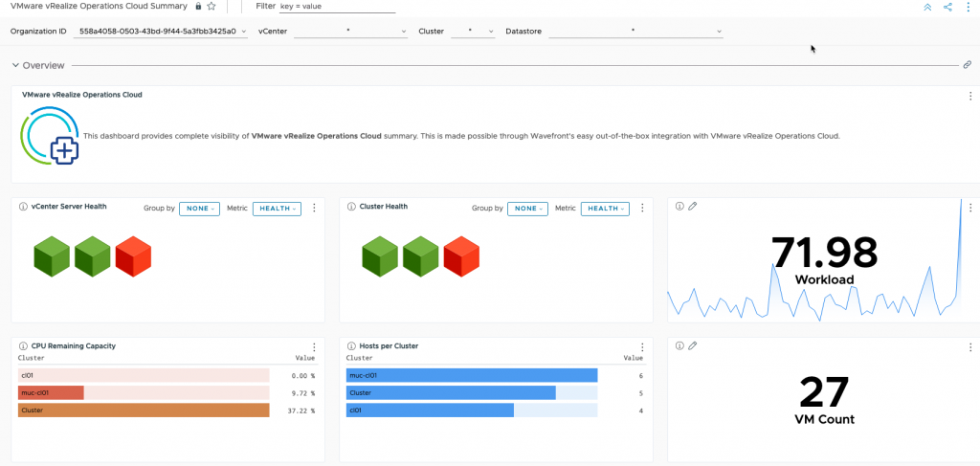Select the red vCenter Server Health cube

pos(133,256)
